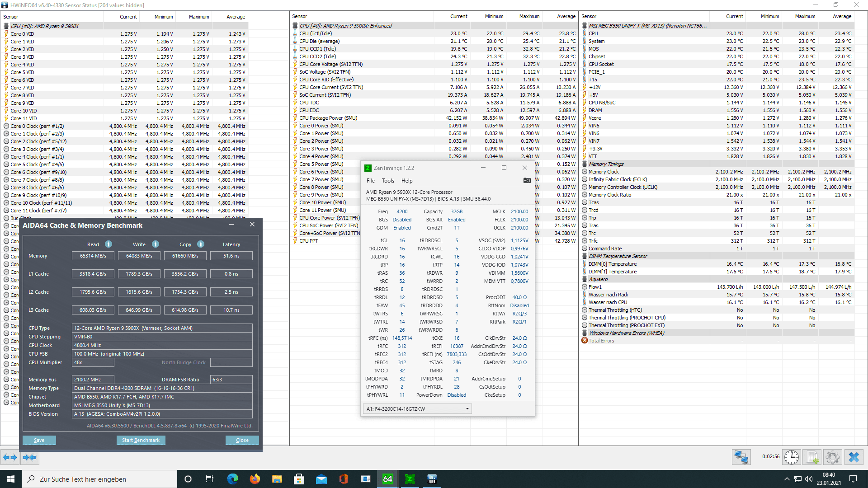Click the Read info icon in AIDA64
The height and width of the screenshot is (488, 868).
point(108,244)
